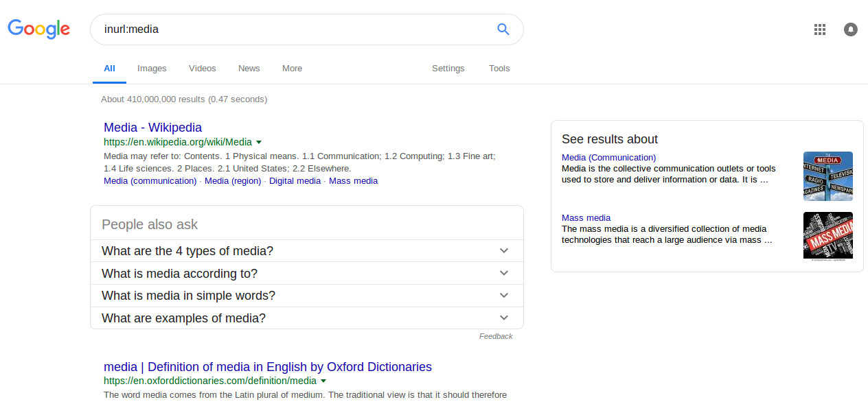Open the Digital media sitelink
868x404 pixels.
point(295,181)
